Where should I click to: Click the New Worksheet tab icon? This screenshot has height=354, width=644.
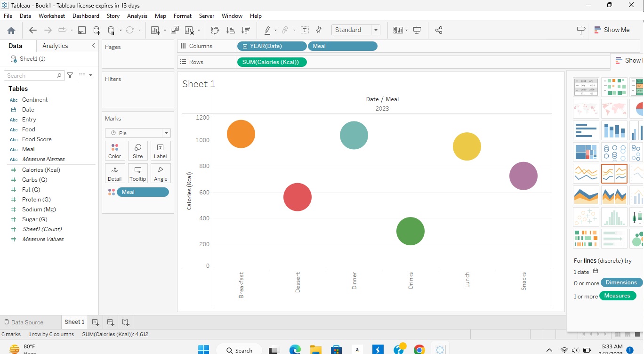point(96,322)
